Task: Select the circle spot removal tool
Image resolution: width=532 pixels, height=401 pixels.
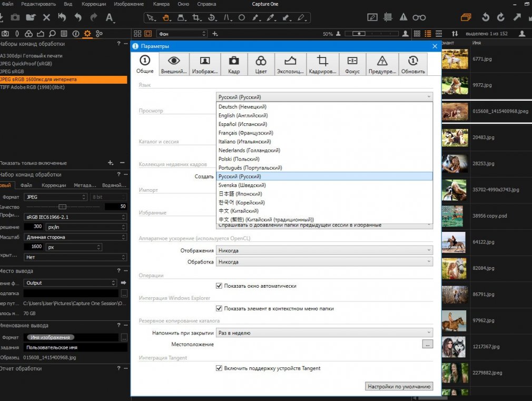Action: click(242, 18)
